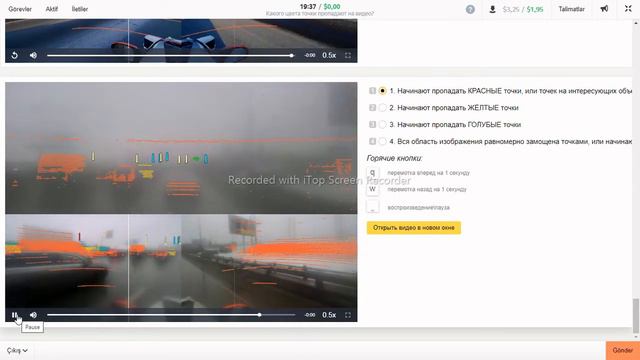Viewport: 640px width, 360px height.
Task: Click the space hotkey key box
Action: [373, 207]
